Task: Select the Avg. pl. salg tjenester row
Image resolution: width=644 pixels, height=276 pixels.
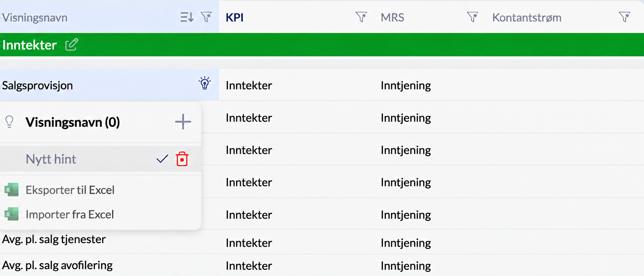Action: 54,239
